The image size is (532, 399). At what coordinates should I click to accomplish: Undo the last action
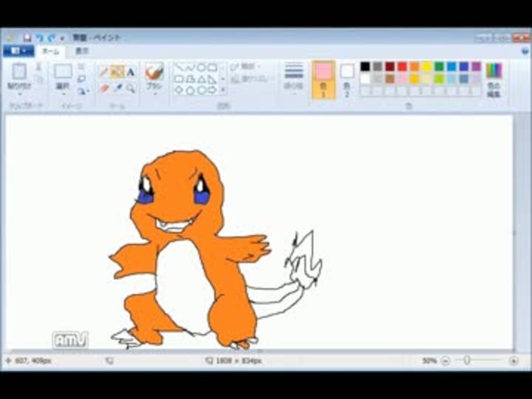pyautogui.click(x=40, y=37)
